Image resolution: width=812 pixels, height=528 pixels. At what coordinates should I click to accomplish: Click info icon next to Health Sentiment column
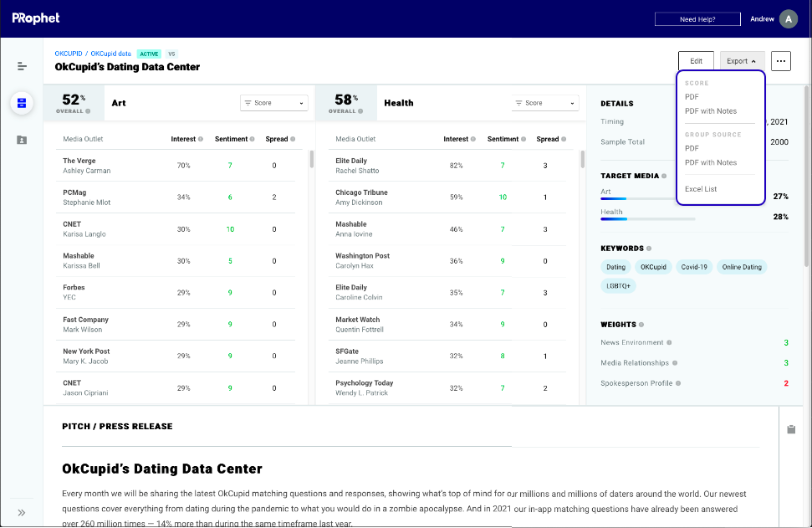[x=523, y=139]
